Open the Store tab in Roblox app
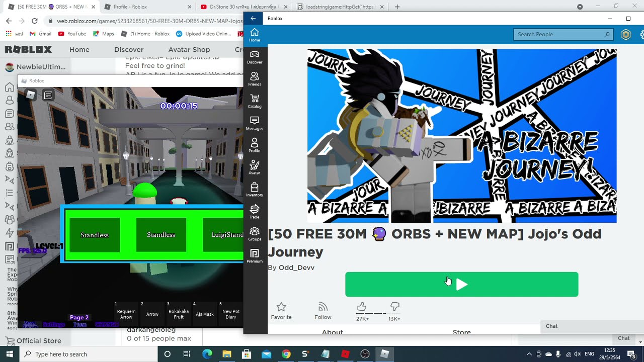Viewport: 644px width, 362px height. pyautogui.click(x=461, y=331)
